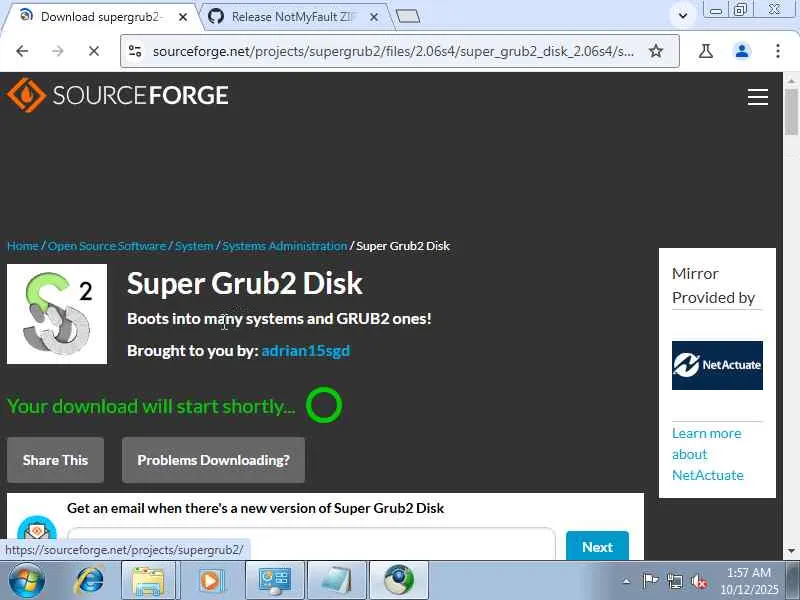
Task: Bookmark this page with the star icon
Action: click(656, 51)
